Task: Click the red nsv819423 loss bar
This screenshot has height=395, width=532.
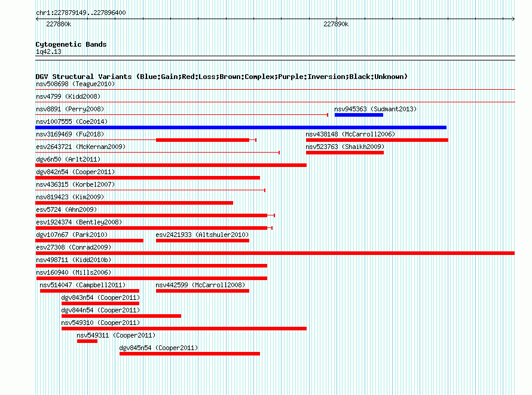Action: pos(134,203)
